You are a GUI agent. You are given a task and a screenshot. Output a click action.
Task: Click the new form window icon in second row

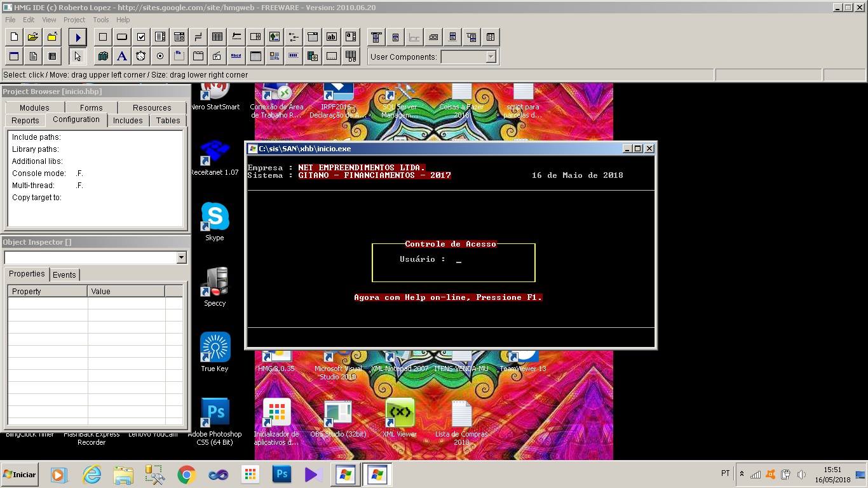[14, 56]
